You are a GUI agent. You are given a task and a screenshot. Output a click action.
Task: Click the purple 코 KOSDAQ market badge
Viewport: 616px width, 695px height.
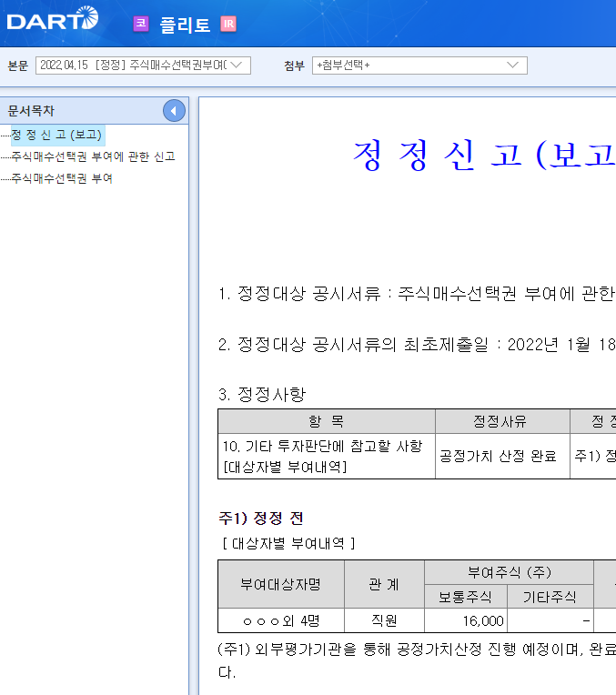(x=141, y=24)
